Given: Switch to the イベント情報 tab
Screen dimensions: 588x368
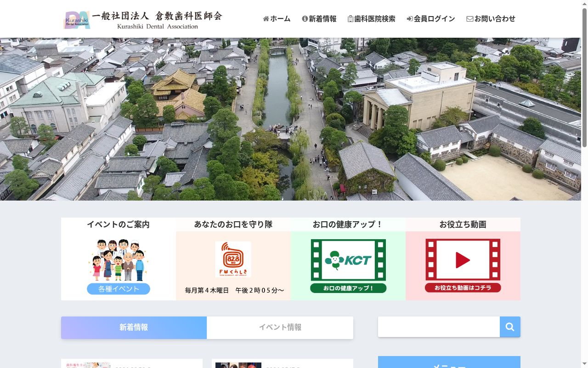Looking at the screenshot, I should click(280, 328).
